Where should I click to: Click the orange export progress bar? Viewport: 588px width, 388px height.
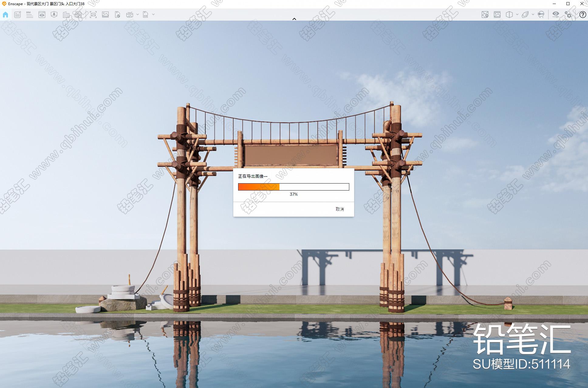click(x=293, y=187)
